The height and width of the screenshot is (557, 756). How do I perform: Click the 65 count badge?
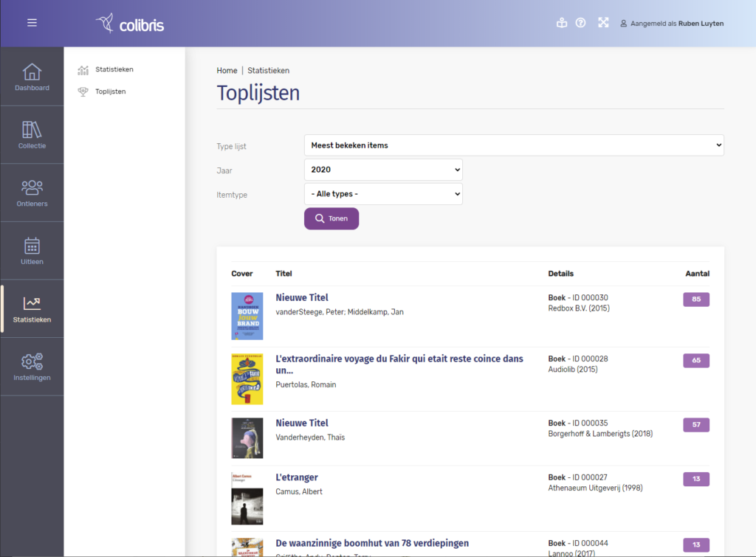pyautogui.click(x=696, y=361)
